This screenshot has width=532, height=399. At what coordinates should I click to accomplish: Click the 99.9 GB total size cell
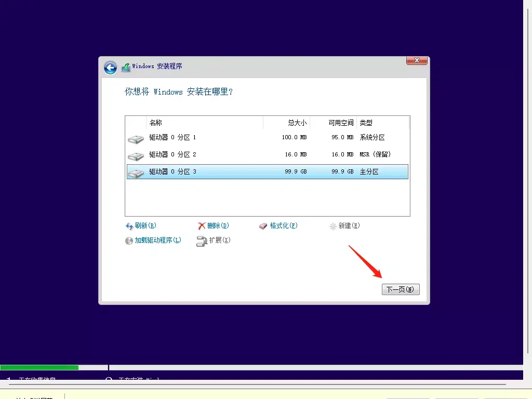[296, 171]
